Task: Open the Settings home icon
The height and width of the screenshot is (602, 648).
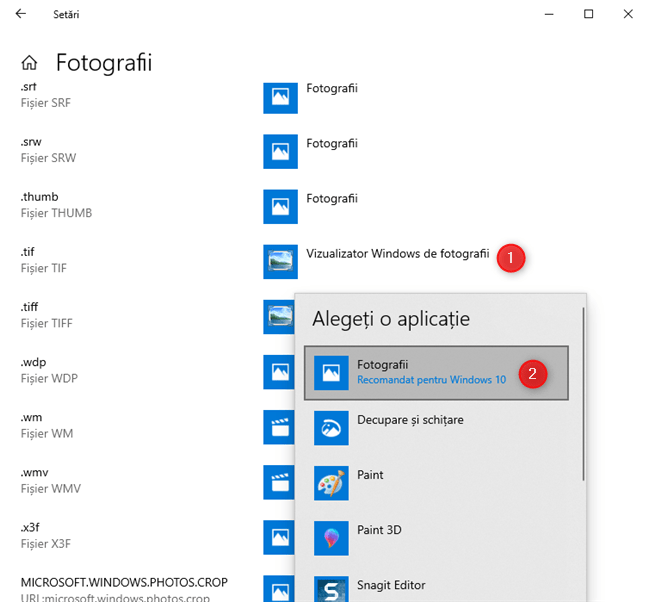Action: pos(29,63)
